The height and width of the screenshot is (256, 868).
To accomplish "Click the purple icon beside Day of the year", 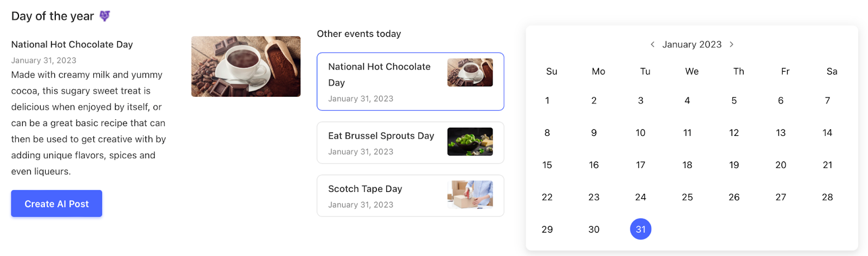I will (x=105, y=16).
